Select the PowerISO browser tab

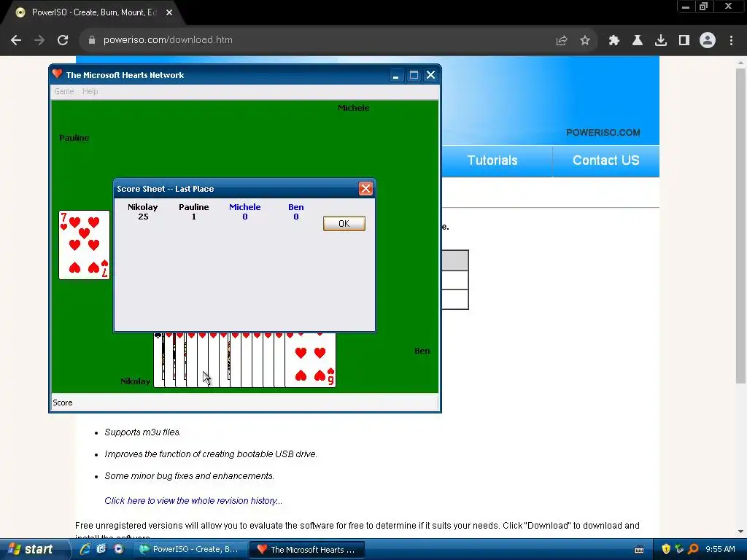pyautogui.click(x=93, y=12)
